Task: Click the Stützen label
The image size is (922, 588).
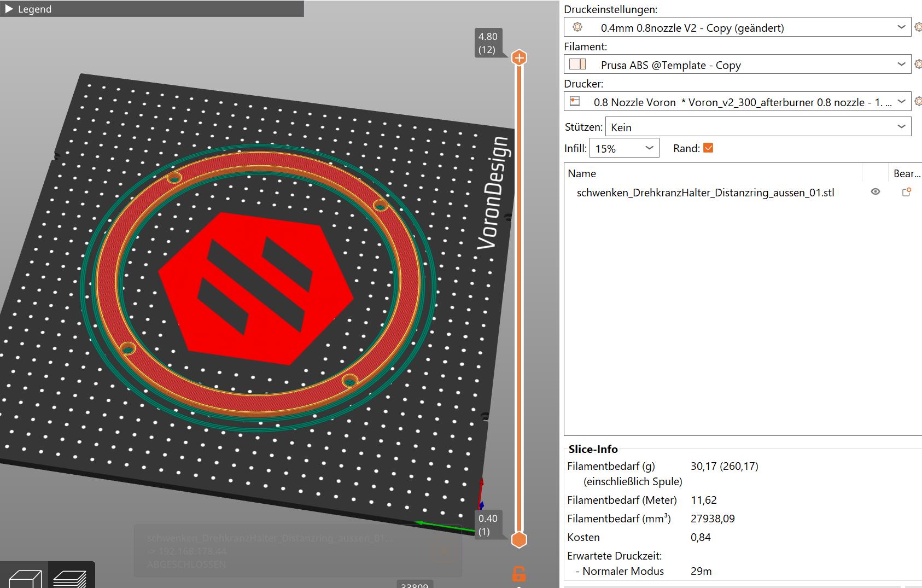Action: (583, 127)
